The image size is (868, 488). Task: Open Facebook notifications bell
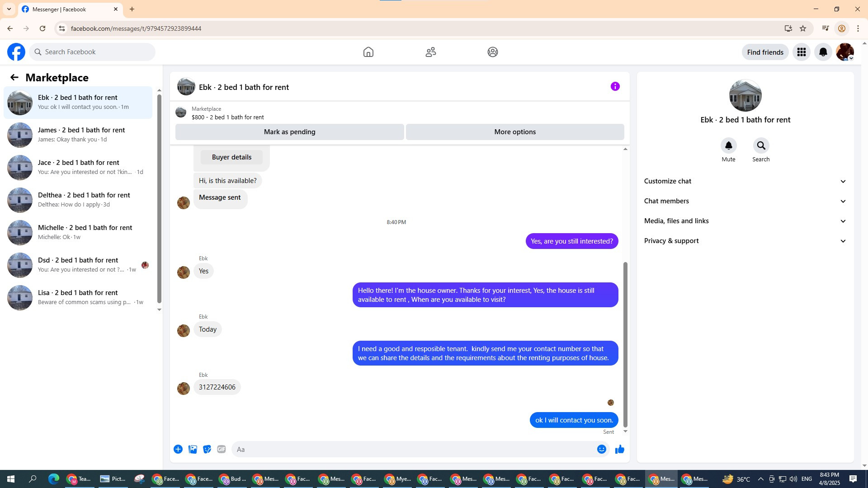pos(823,52)
